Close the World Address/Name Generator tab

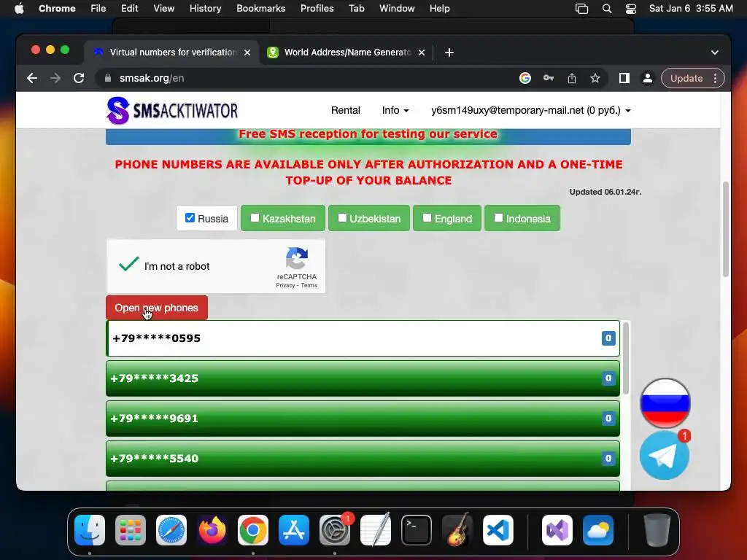coord(422,52)
